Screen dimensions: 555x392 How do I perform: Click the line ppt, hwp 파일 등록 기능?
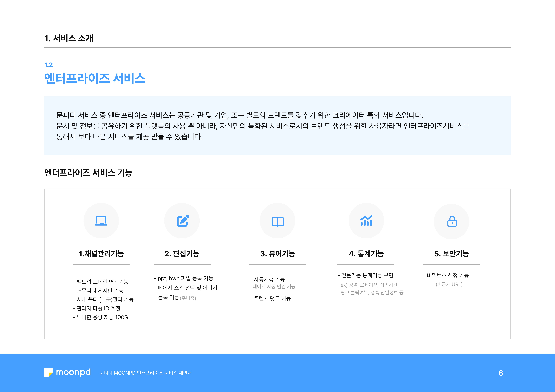pos(184,279)
